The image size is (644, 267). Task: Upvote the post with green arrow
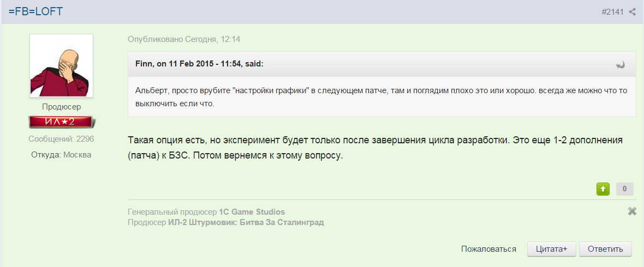click(603, 189)
